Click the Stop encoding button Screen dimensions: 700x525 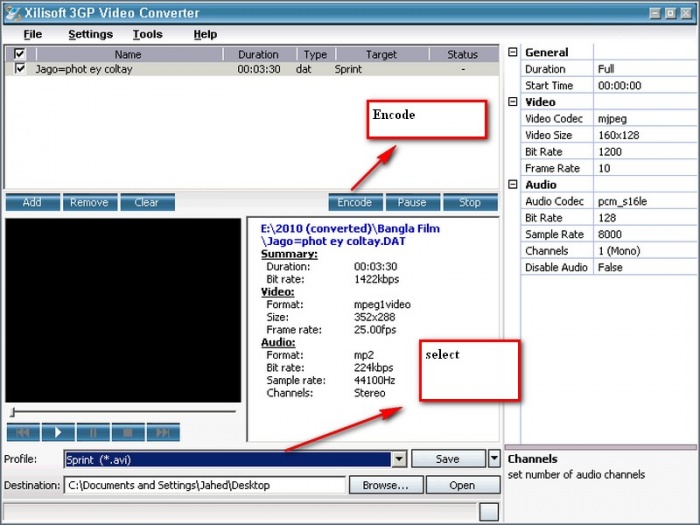470,202
